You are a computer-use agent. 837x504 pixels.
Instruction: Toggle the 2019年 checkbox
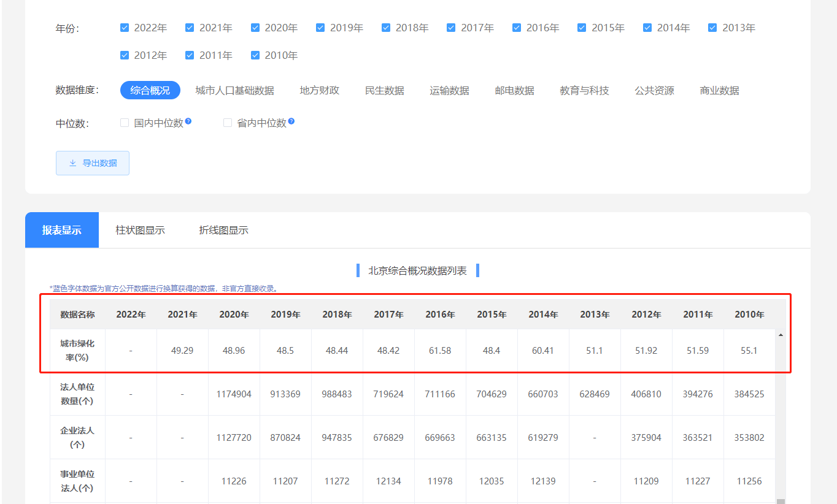click(x=320, y=28)
